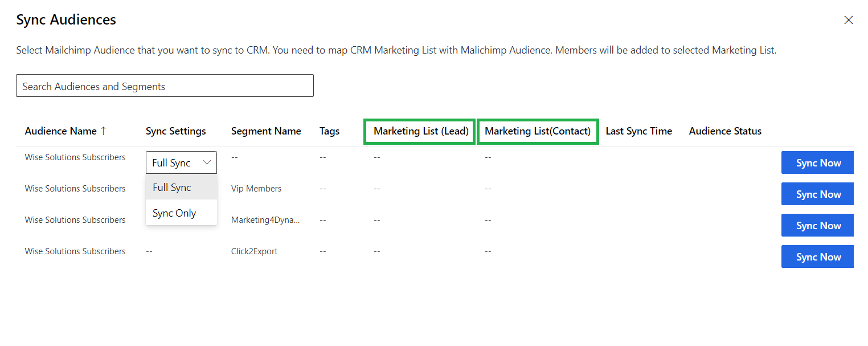Open the Full Sync dropdown in first row

[x=181, y=163]
